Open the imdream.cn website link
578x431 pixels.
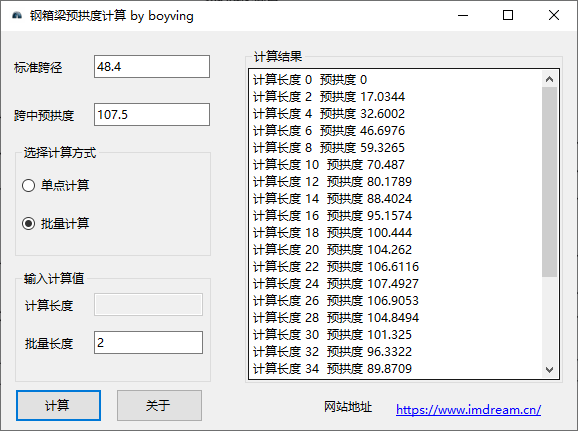click(x=469, y=410)
